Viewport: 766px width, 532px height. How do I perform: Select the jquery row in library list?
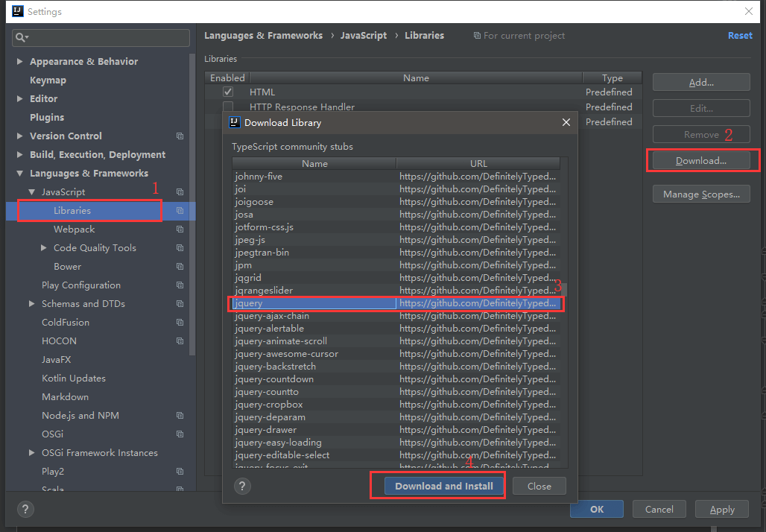pyautogui.click(x=396, y=303)
